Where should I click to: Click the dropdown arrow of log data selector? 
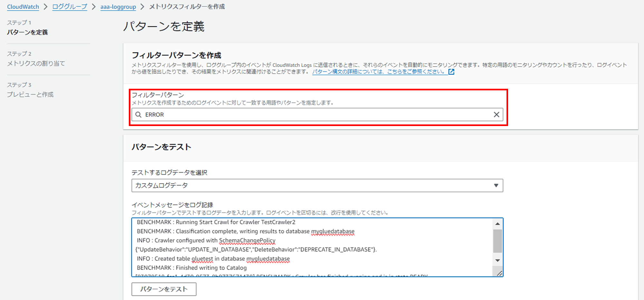click(496, 186)
